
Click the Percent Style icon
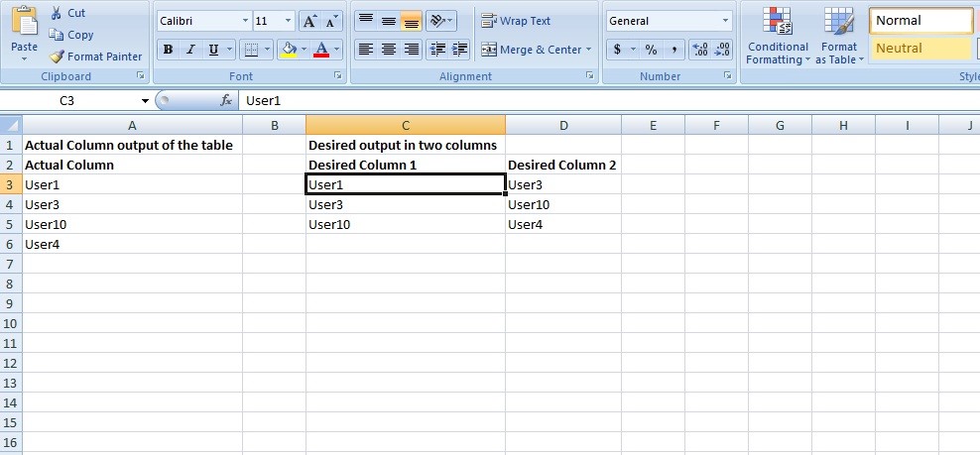(x=651, y=50)
